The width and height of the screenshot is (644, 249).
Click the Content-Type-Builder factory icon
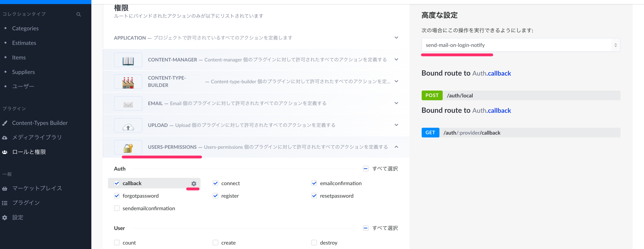point(128,81)
